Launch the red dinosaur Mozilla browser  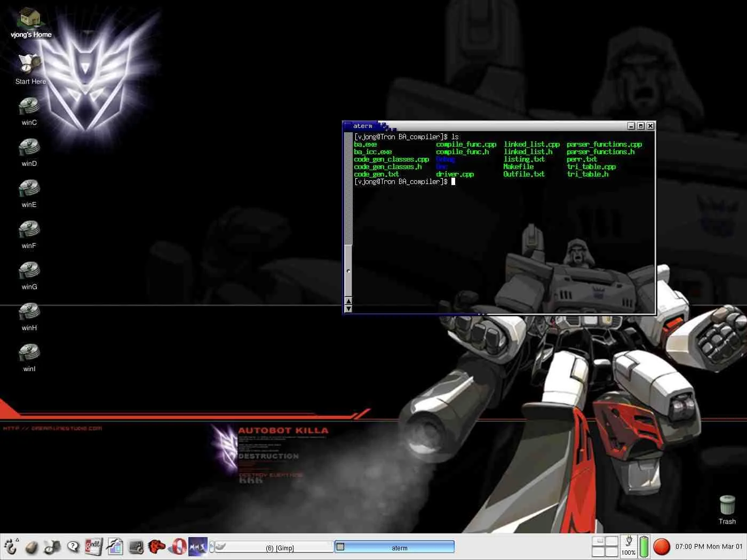pyautogui.click(x=156, y=547)
